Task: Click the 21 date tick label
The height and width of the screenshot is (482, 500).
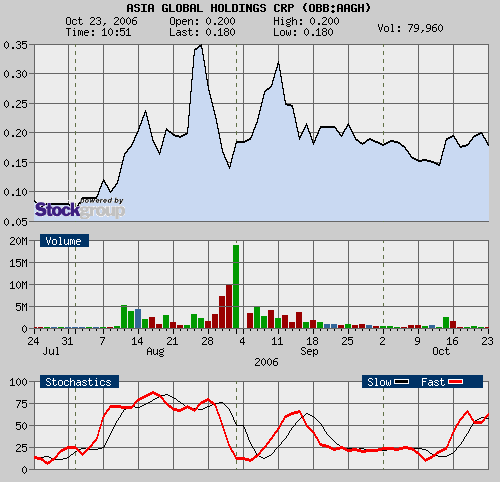Action: point(172,341)
